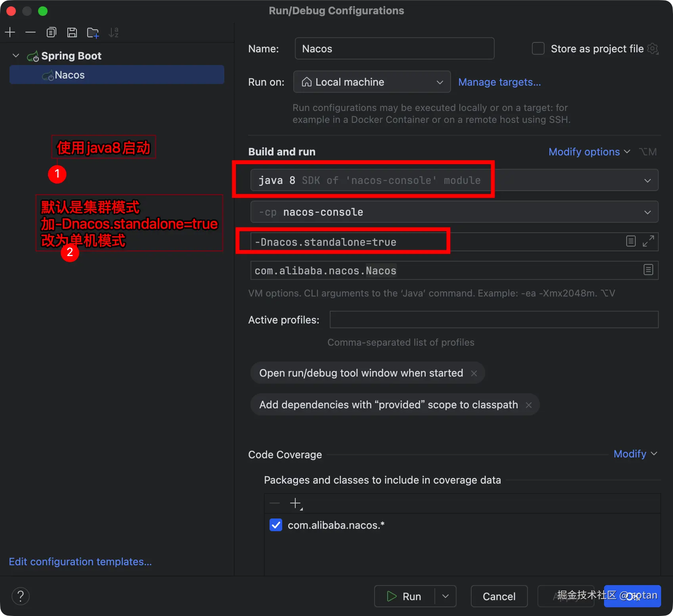Uncheck the com.alibaba.nacos.* coverage pattern

pyautogui.click(x=276, y=525)
